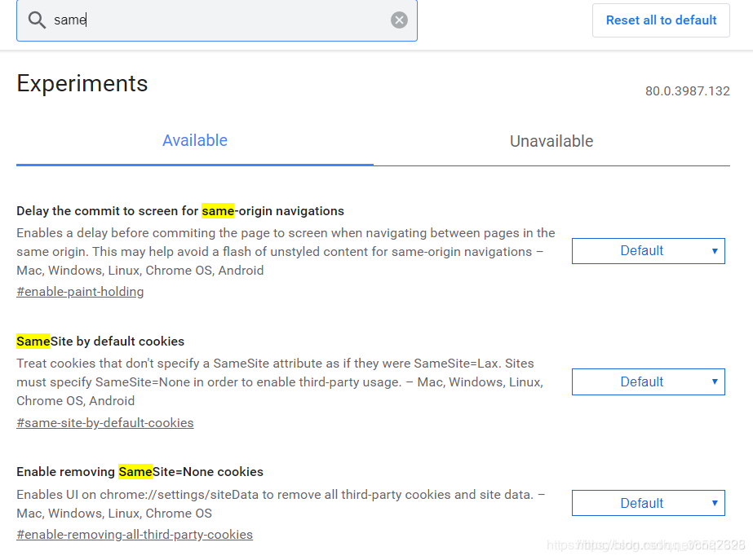Click the magnifying glass search icon
The width and height of the screenshot is (753, 560).
[37, 20]
